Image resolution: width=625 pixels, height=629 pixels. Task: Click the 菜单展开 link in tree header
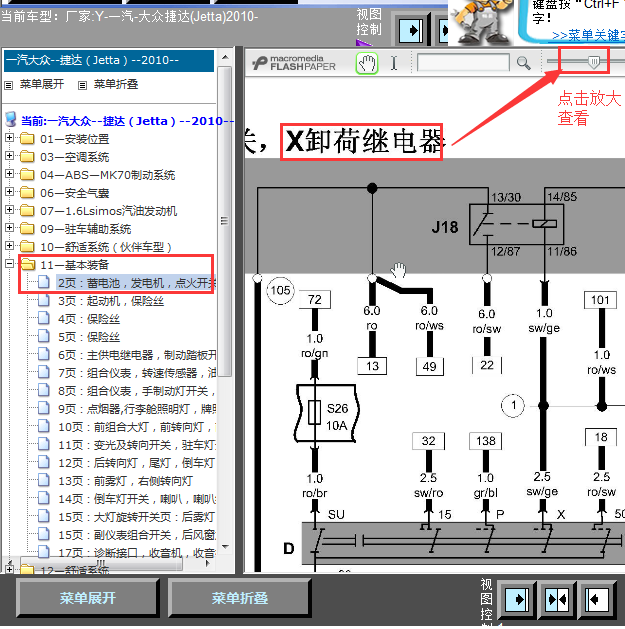[42, 84]
